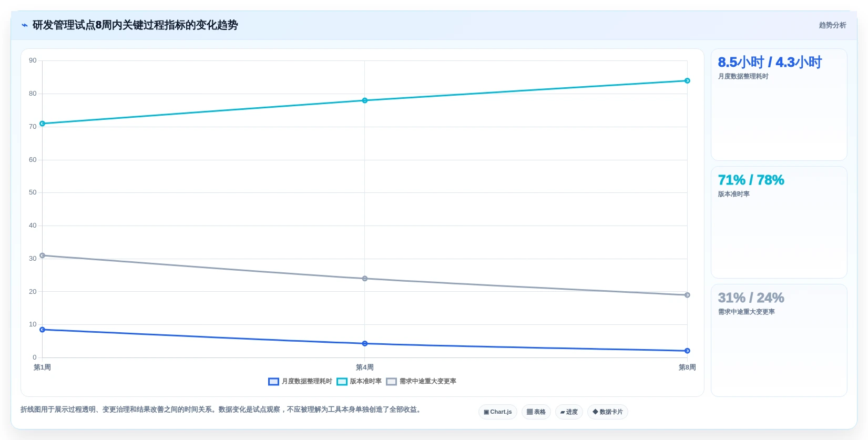Click the 31% / 24% card value
This screenshot has height=440, width=868.
[x=751, y=298]
